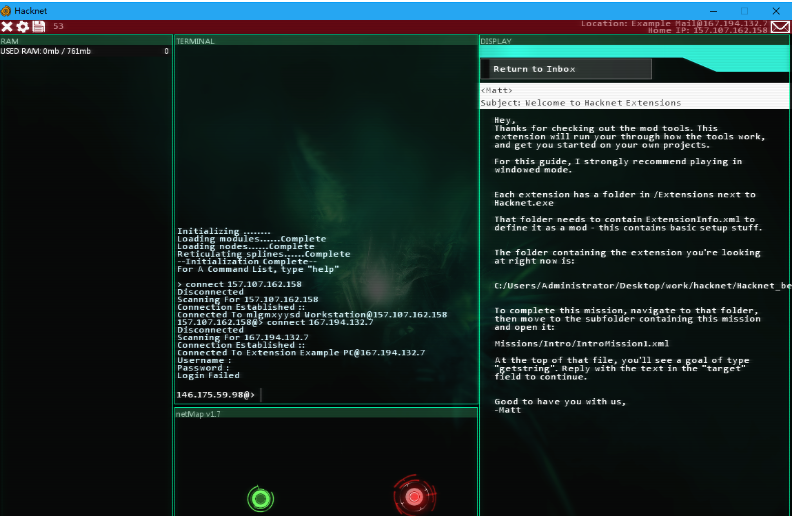Click the 'Subject: Welcome to Hacknet Extensions' line
The width and height of the screenshot is (795, 516).
(x=581, y=103)
